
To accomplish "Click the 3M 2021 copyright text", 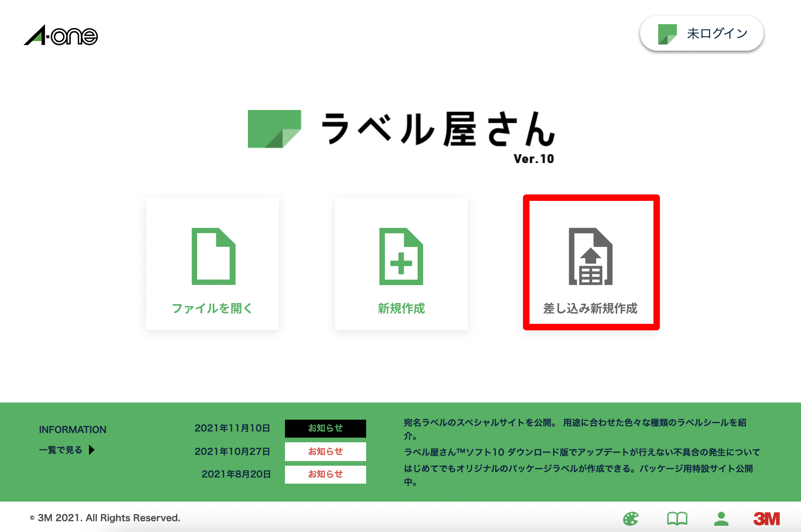I will (105, 518).
